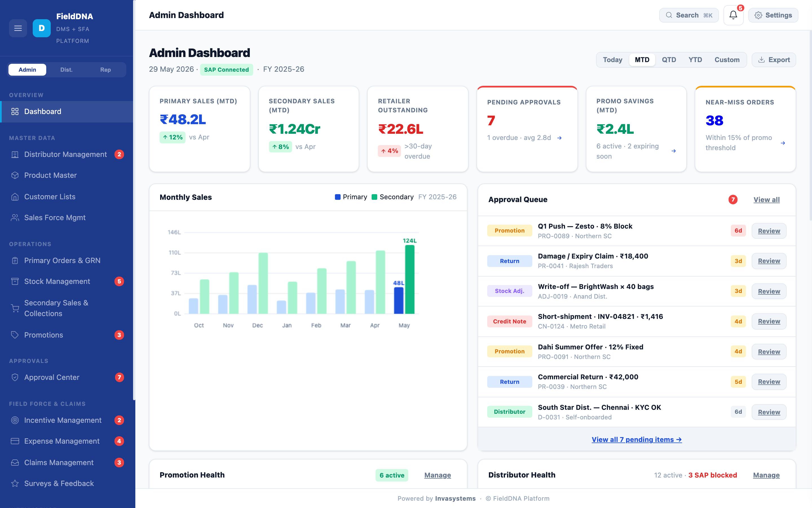This screenshot has width=812, height=508.
Task: Click the Primary Sales ₹48.2L value
Action: pyautogui.click(x=182, y=120)
